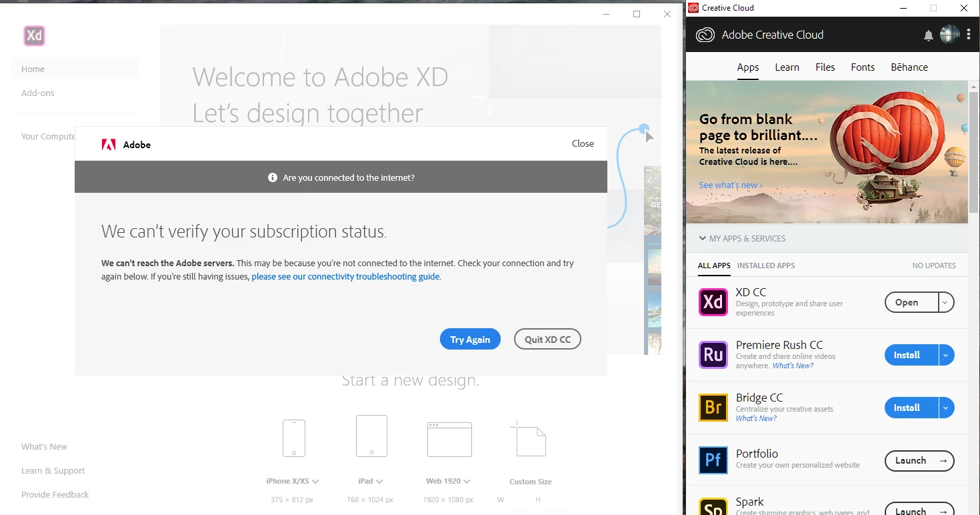Open the Creative Cloud notifications bell
The image size is (980, 515).
[928, 35]
